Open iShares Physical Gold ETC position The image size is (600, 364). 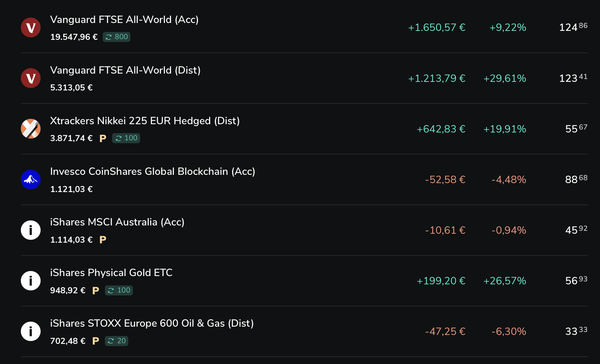[x=111, y=273]
